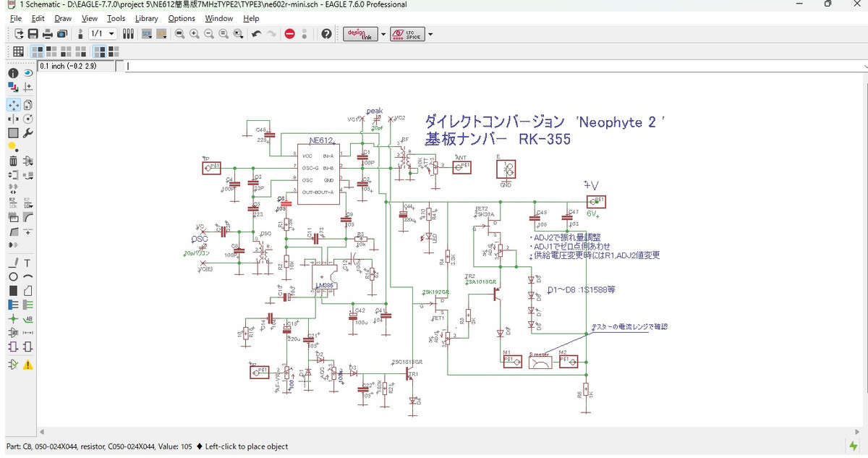Open the sheet selector 1/1 dropdown

[x=102, y=34]
